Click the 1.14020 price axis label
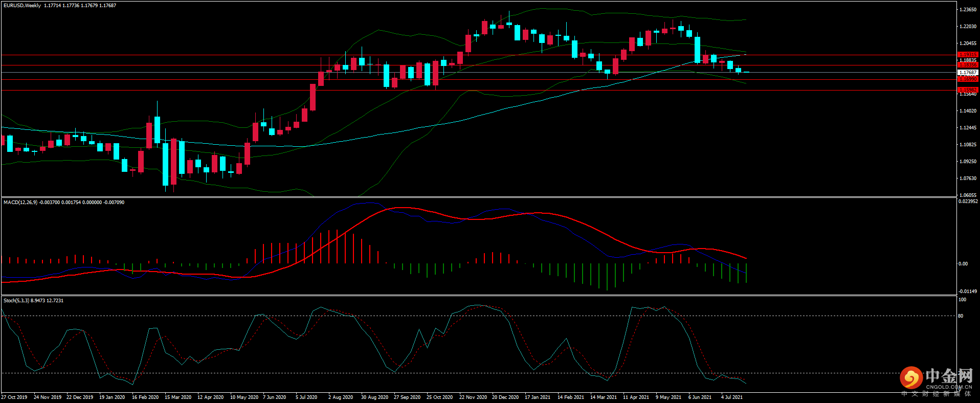Viewport: 980px width, 403px height. pos(968,111)
